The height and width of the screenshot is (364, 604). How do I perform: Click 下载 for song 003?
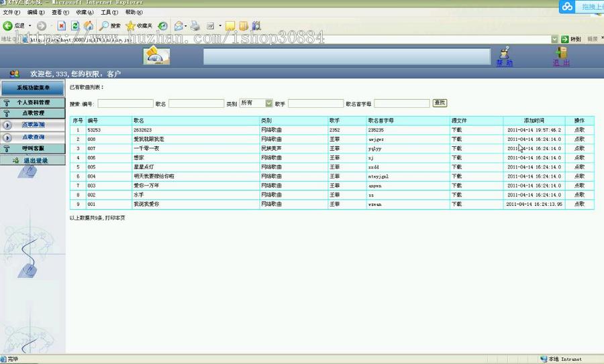click(456, 186)
